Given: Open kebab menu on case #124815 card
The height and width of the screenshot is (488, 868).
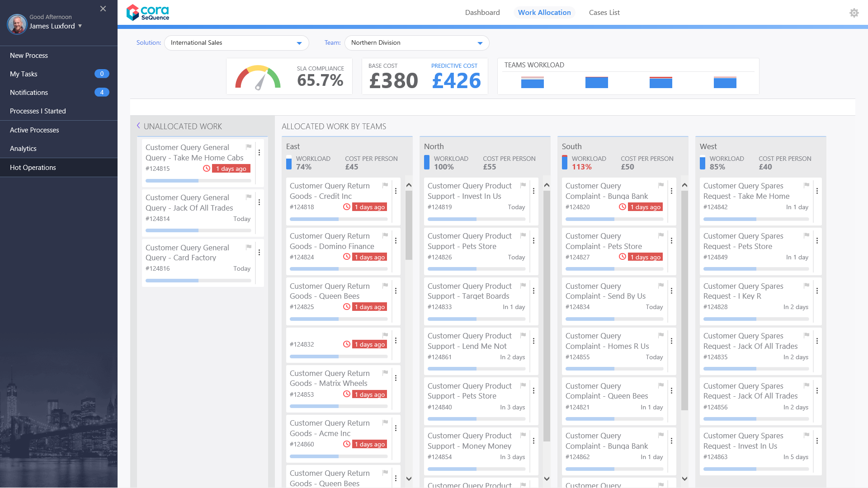Looking at the screenshot, I should coord(259,153).
